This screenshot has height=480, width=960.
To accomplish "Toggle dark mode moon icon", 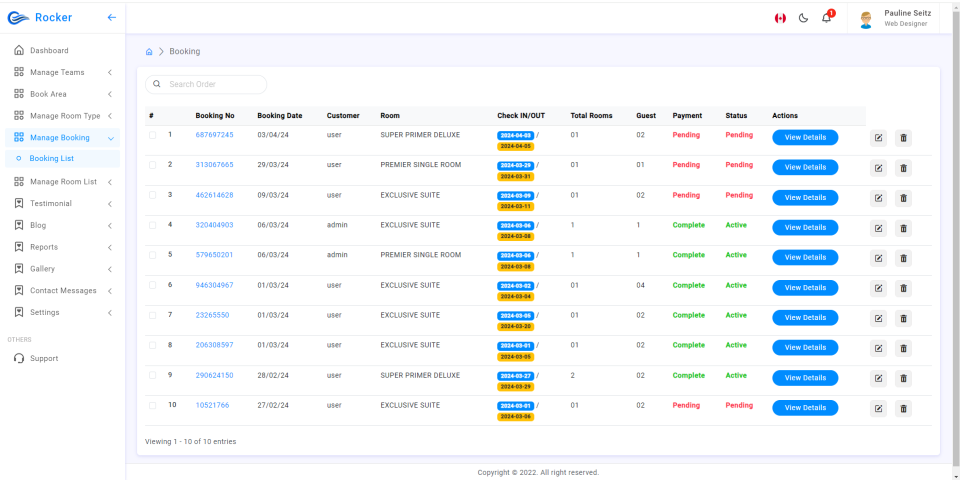I will [803, 18].
